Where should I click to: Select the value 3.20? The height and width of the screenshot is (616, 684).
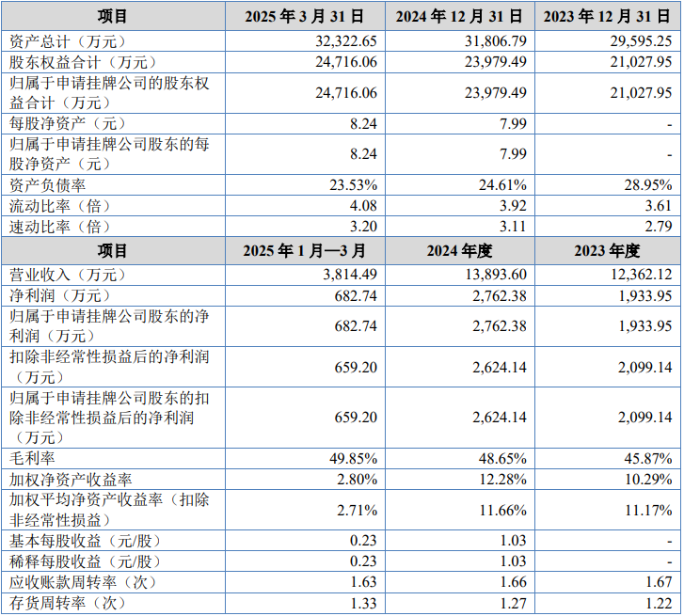pos(363,227)
